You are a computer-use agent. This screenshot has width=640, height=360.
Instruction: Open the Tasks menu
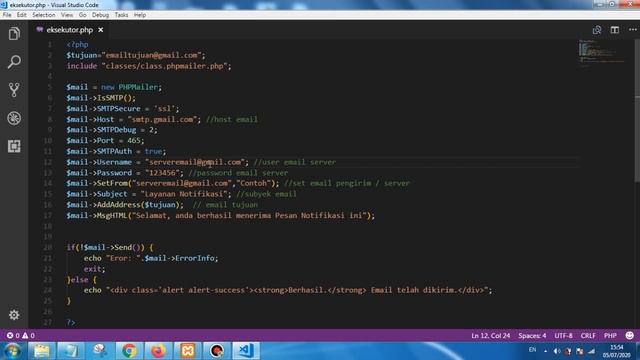pos(121,15)
